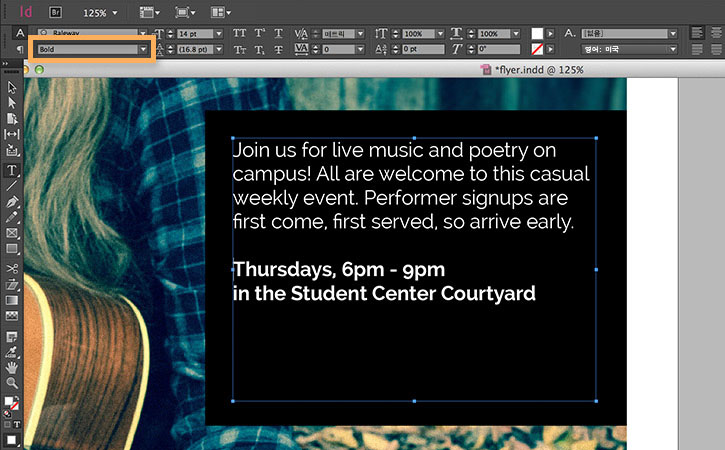Select the Gradient Feather tool
Image resolution: width=725 pixels, height=450 pixels.
pos(12,316)
